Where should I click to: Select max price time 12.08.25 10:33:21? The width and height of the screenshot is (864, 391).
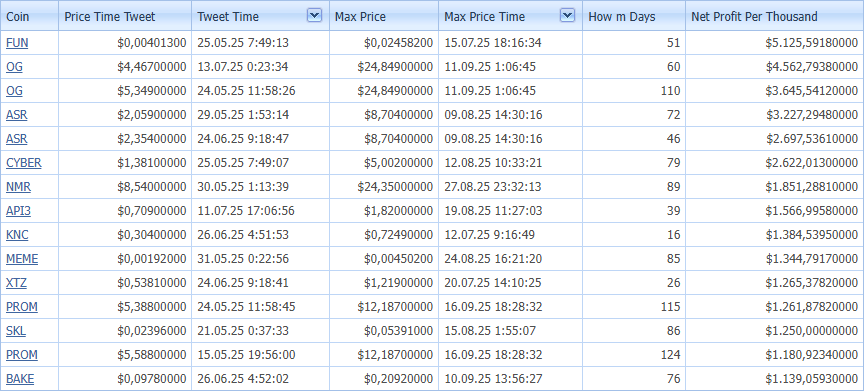[510, 163]
